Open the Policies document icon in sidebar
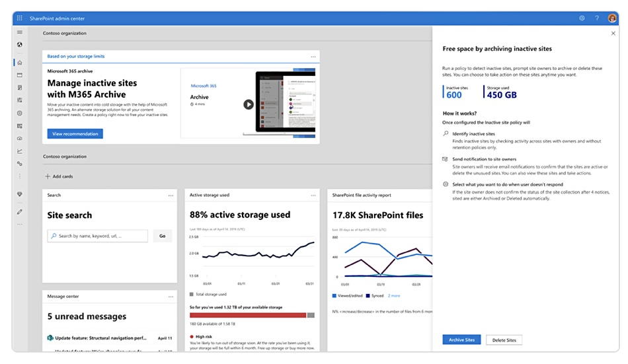 (x=20, y=88)
